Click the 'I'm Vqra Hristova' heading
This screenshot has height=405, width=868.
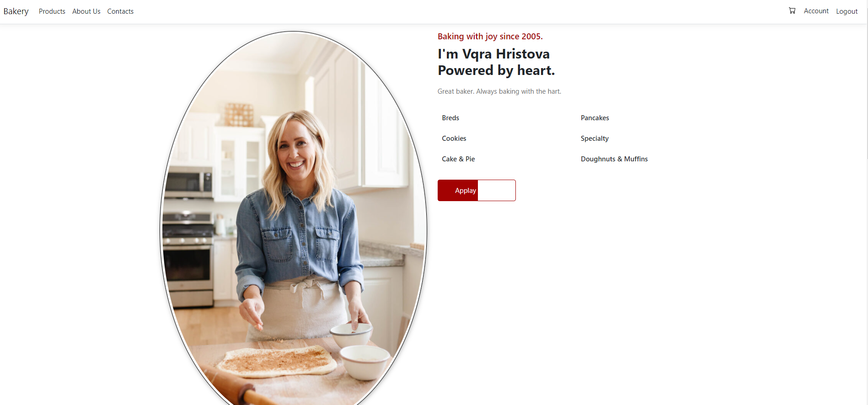[494, 54]
